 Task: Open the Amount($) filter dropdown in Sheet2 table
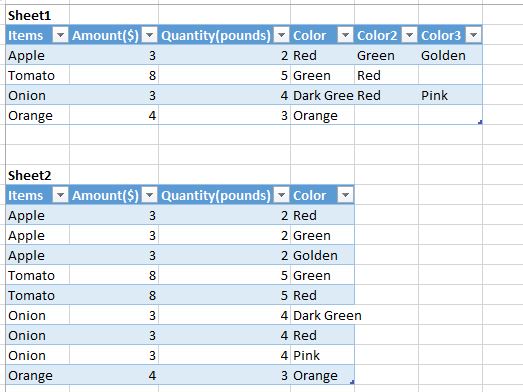[x=149, y=195]
